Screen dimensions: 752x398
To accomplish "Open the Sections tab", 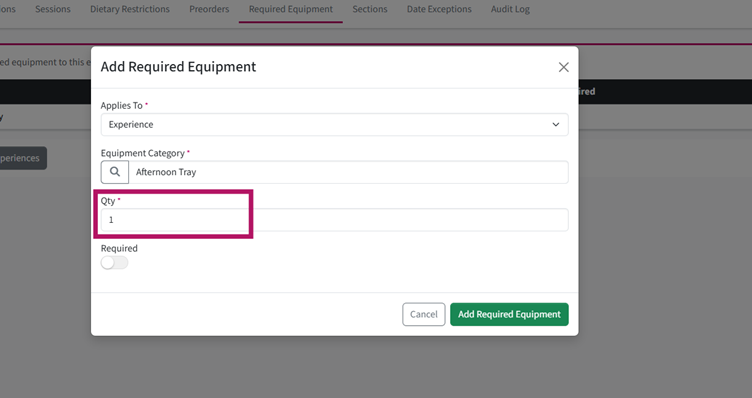I will pos(370,9).
